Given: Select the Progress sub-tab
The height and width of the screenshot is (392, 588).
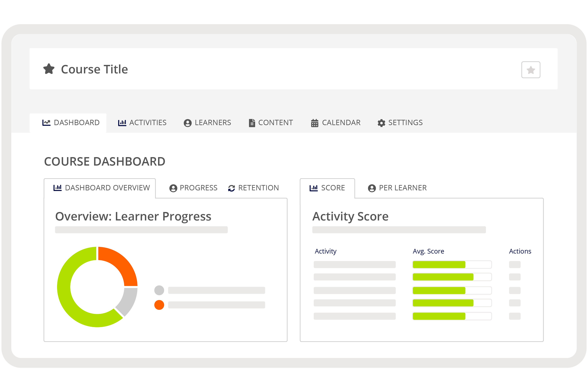Looking at the screenshot, I should (193, 188).
